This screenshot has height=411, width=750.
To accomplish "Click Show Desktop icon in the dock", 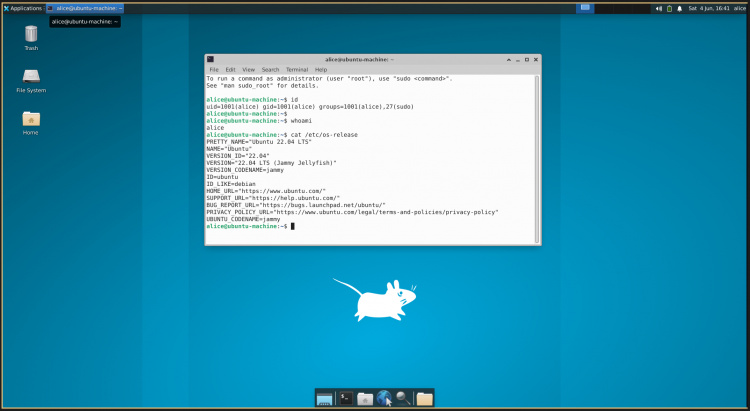I will (325, 399).
